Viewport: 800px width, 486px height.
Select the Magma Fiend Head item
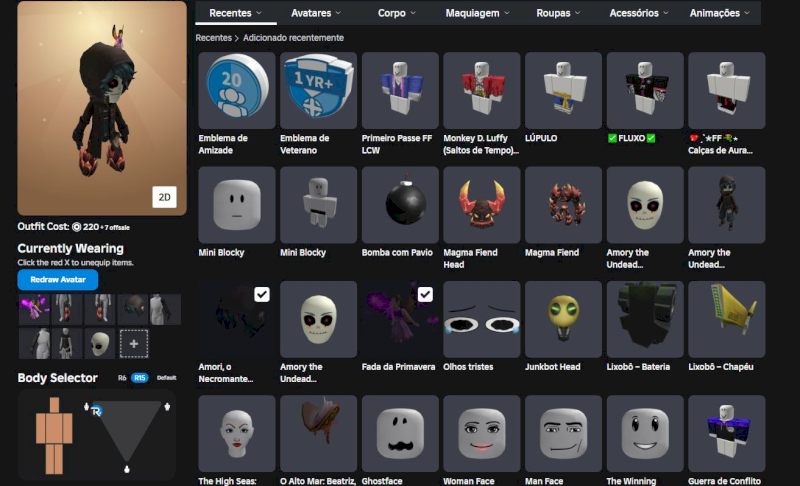tap(482, 204)
